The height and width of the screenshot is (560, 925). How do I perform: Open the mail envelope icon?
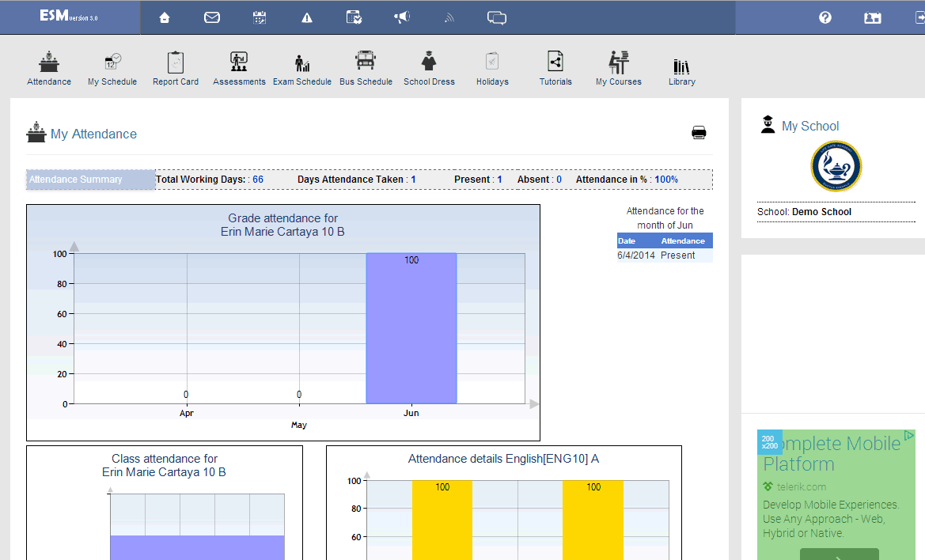212,17
